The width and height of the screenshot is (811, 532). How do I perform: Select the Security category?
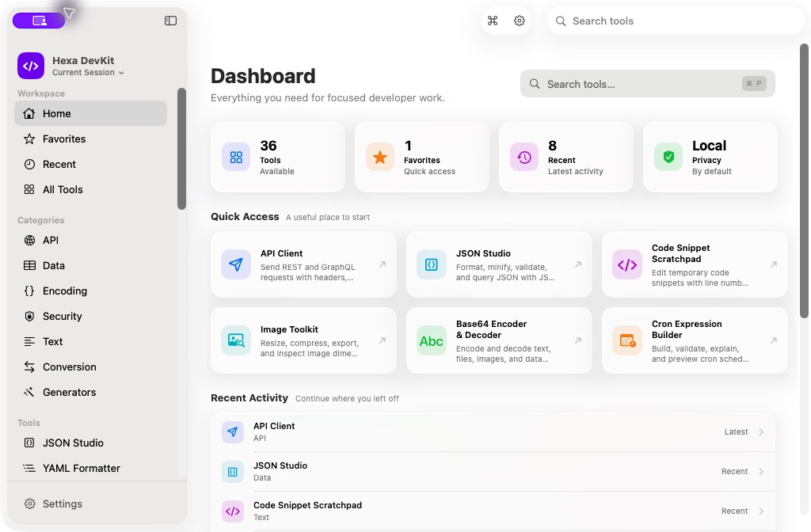pos(90,316)
